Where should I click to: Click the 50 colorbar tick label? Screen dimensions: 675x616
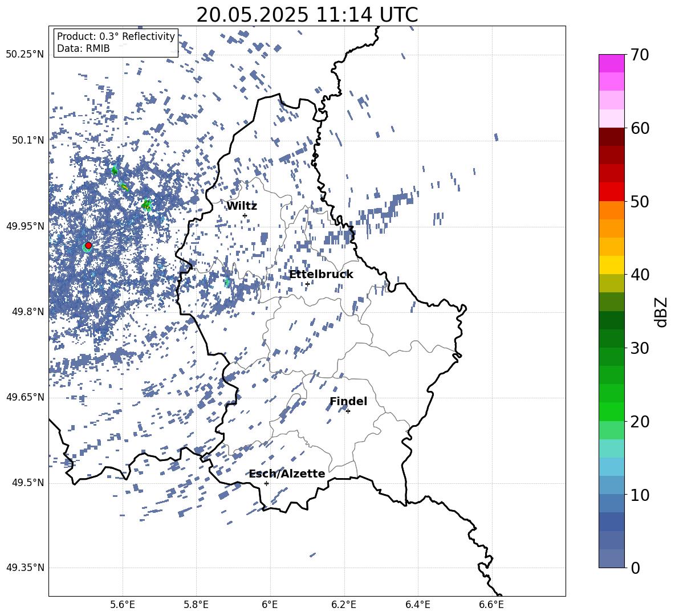click(640, 201)
